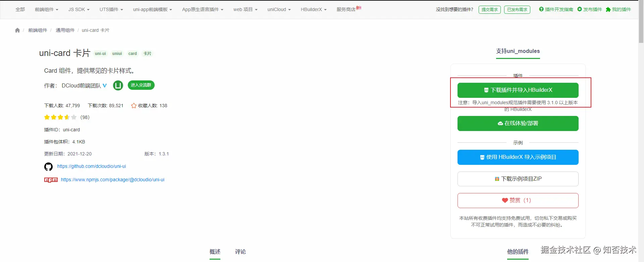Viewport: 644px width, 262px height.
Task: Select 支持uni_modules tab
Action: coord(518,51)
